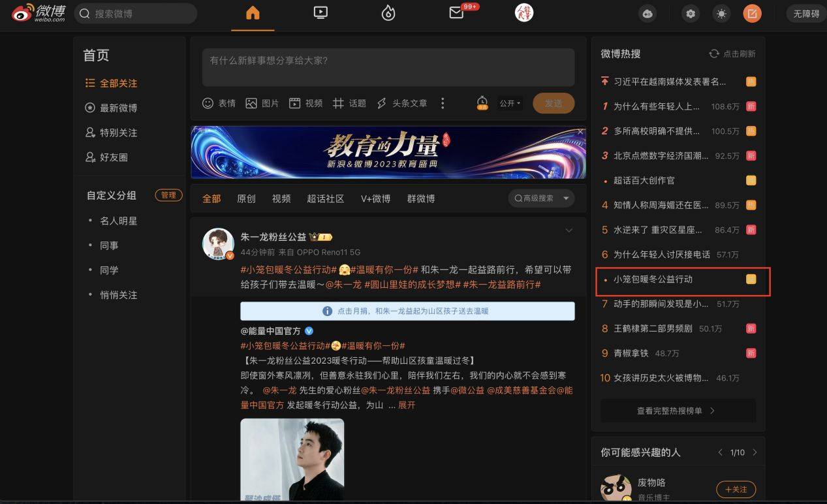Open the more options three-dot menu in composer
Screen dimensions: 827x504
[x=443, y=103]
